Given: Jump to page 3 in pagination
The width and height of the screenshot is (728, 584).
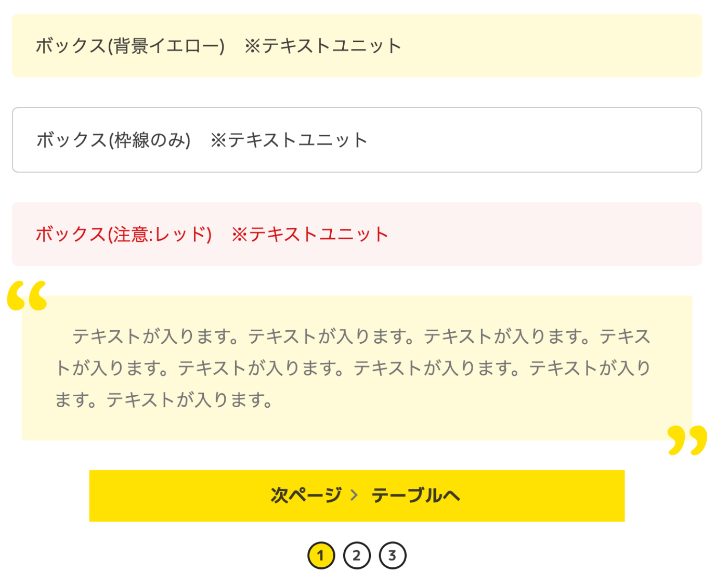Looking at the screenshot, I should (393, 555).
